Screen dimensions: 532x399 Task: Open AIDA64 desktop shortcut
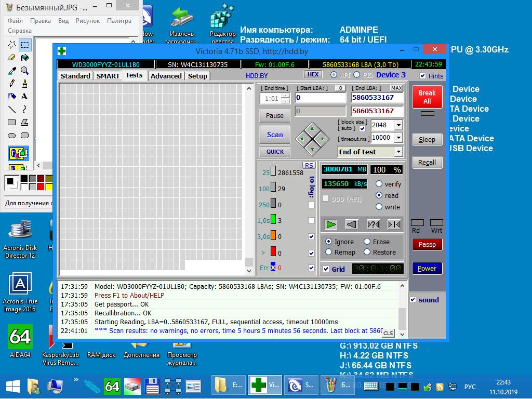(20, 341)
